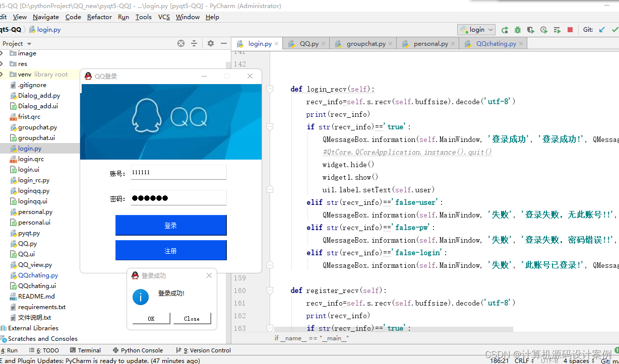Close the 登录成功 message dialog with X
The image size is (619, 364).
pos(209,275)
